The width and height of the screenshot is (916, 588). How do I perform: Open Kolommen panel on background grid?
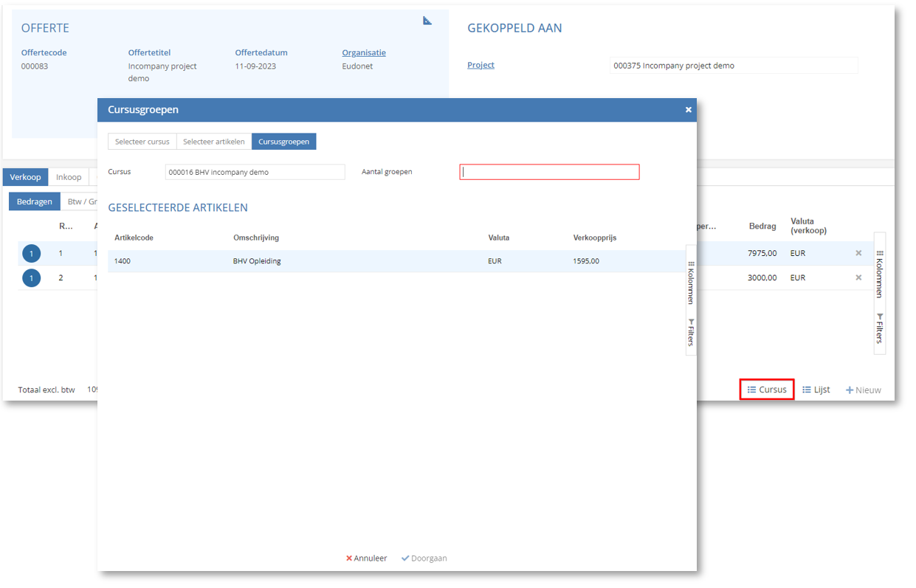880,273
